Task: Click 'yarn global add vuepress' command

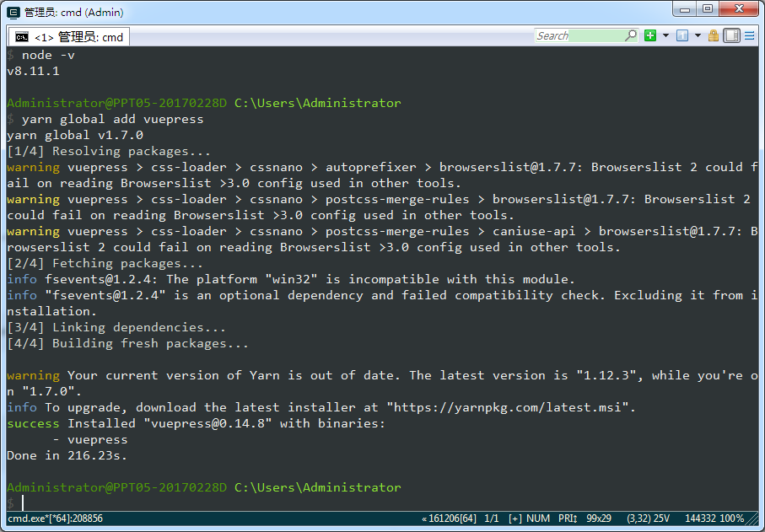Action: click(113, 119)
